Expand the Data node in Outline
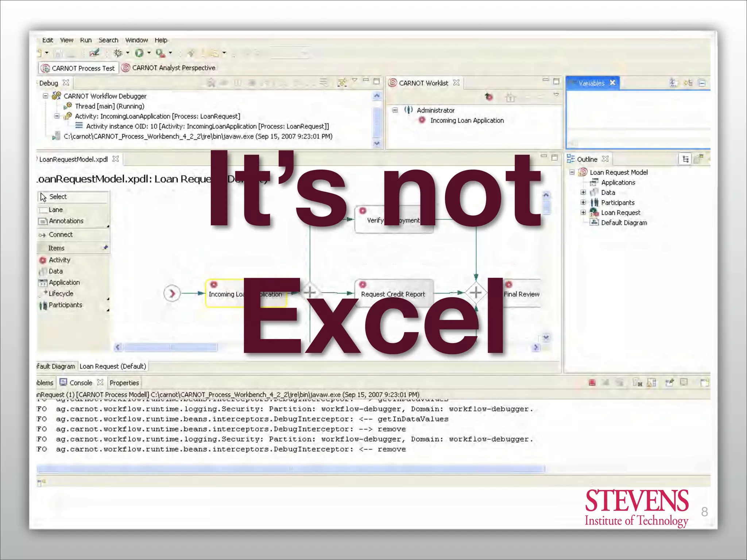This screenshot has height=560, width=747. pyautogui.click(x=583, y=192)
